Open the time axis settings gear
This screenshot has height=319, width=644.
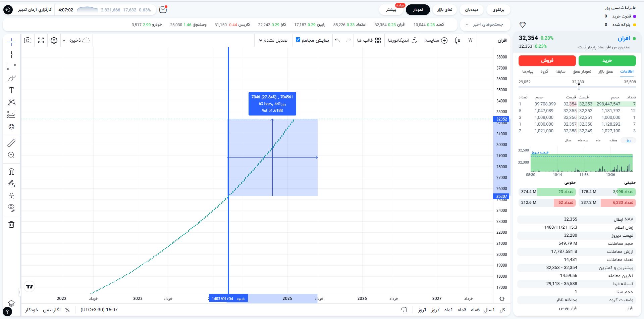[502, 299]
